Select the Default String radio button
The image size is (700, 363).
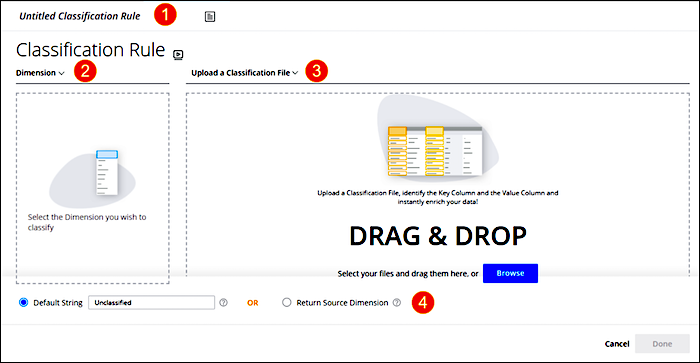(x=23, y=303)
